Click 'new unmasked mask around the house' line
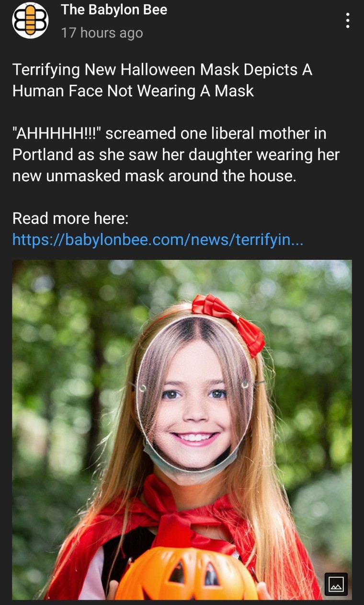This screenshot has width=364, height=605. point(154,176)
